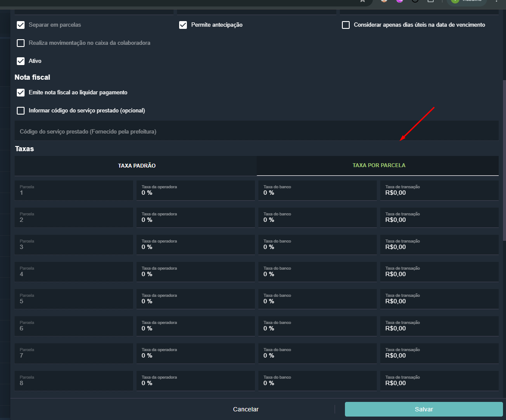The height and width of the screenshot is (420, 506).
Task: Click the Parcela 4 field
Action: click(74, 272)
